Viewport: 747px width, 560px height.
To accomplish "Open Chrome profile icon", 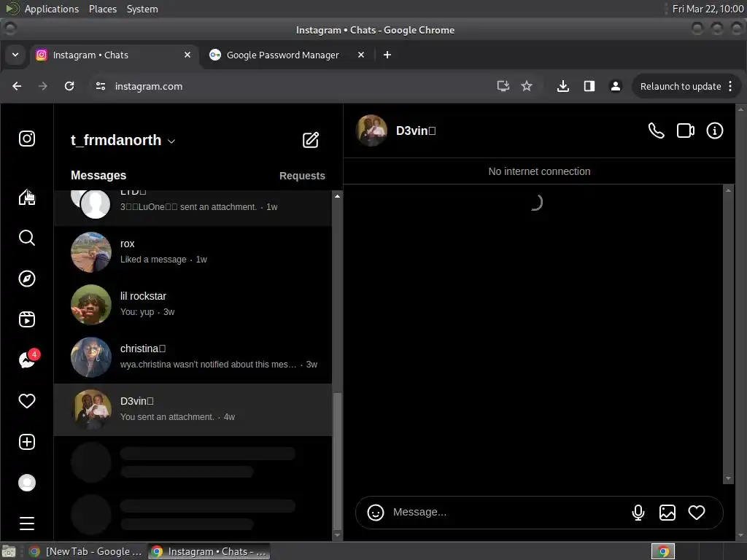I will coord(616,86).
